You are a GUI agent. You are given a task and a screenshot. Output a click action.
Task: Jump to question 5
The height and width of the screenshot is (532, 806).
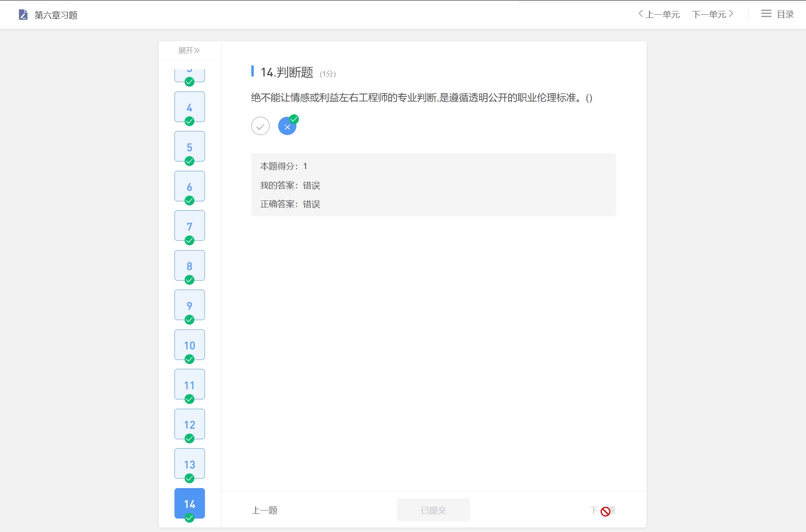(190, 147)
